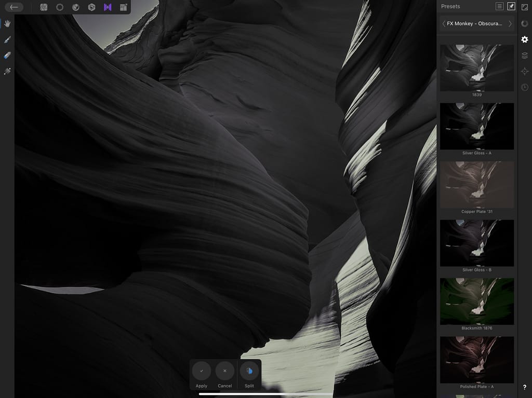Select the Overlay Paint brush tool
Viewport: 532px width, 398px height.
[7, 40]
